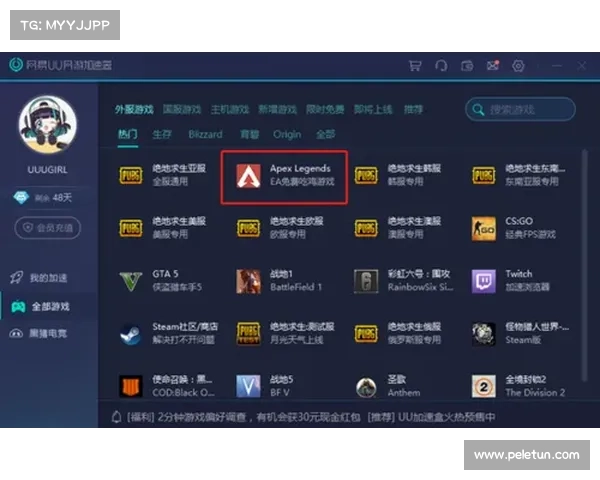Select The Division 2 game icon
The height and width of the screenshot is (480, 600).
(x=484, y=386)
